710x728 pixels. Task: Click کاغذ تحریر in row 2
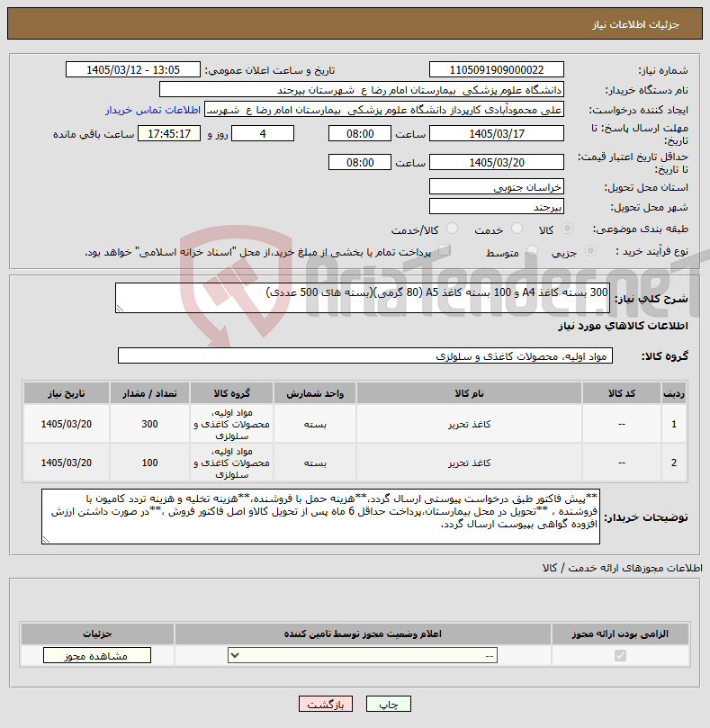pyautogui.click(x=469, y=463)
